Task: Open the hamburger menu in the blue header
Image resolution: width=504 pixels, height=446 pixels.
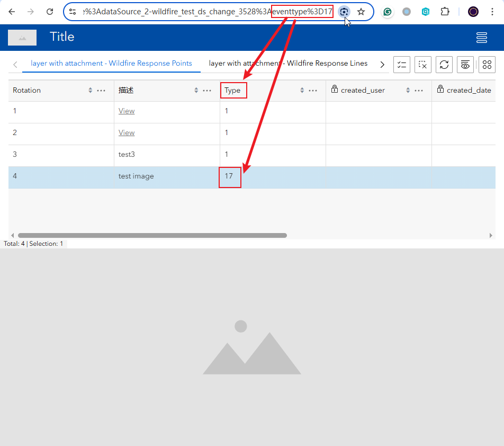Action: (x=481, y=37)
